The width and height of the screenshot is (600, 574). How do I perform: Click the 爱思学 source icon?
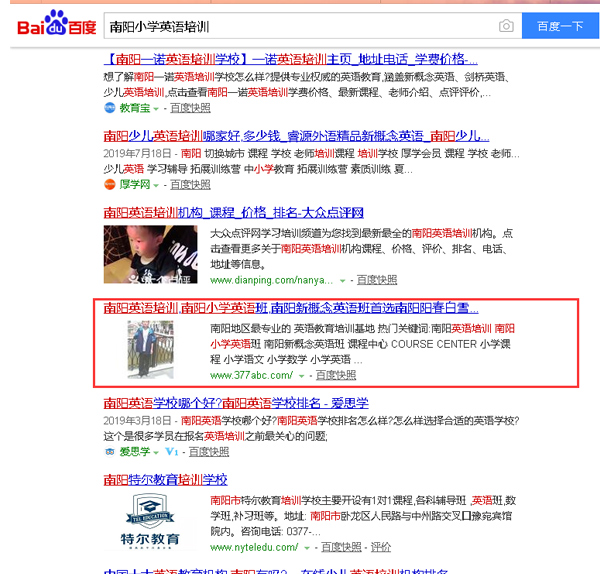pyautogui.click(x=109, y=452)
